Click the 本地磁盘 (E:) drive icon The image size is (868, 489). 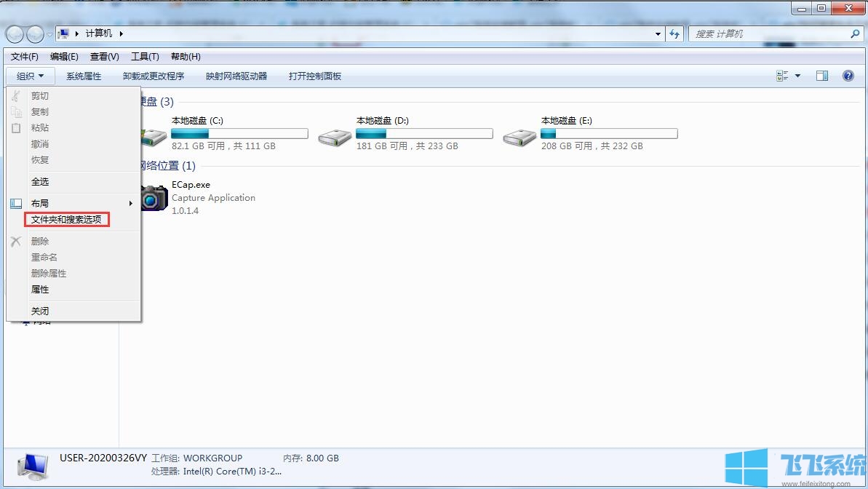pyautogui.click(x=519, y=135)
